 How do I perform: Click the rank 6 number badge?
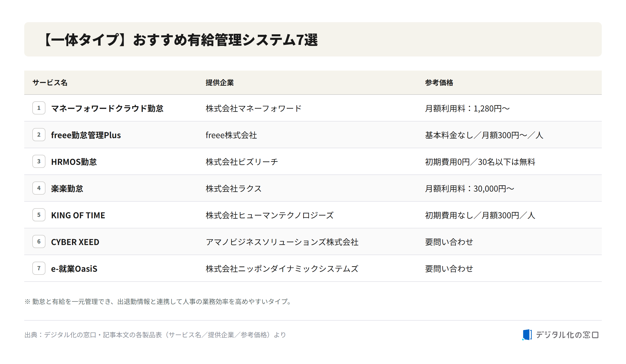point(39,241)
